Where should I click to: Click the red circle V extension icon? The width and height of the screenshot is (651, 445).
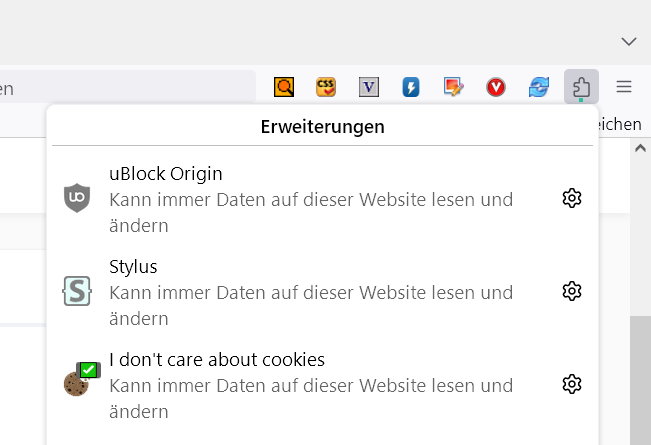point(496,87)
